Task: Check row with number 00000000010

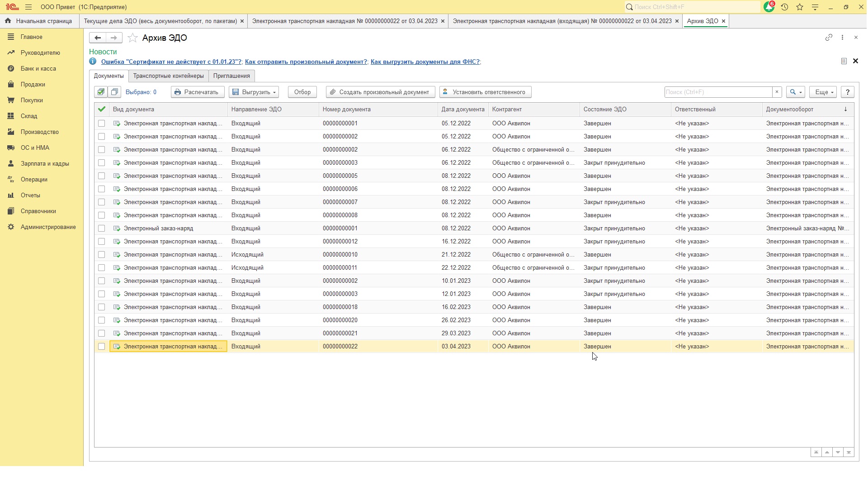Action: [x=101, y=254]
